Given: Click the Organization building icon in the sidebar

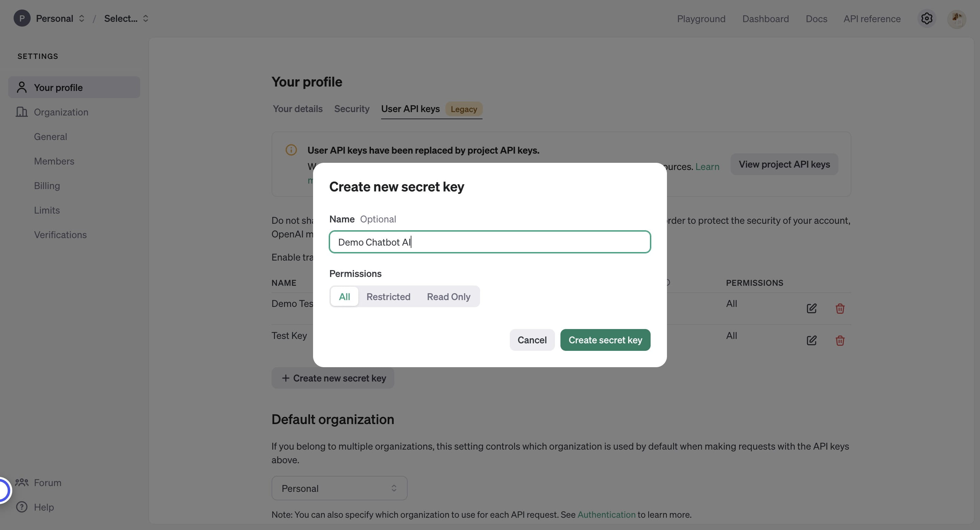Looking at the screenshot, I should 22,112.
